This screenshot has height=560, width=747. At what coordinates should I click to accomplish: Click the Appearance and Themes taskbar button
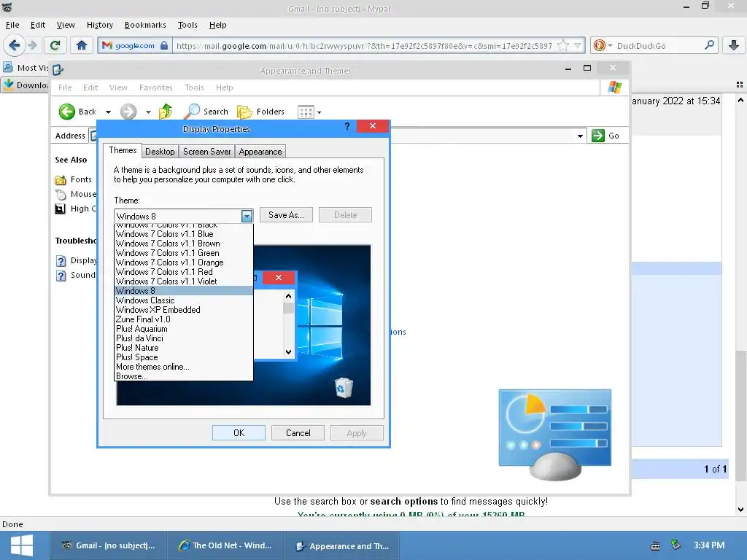[x=342, y=545]
